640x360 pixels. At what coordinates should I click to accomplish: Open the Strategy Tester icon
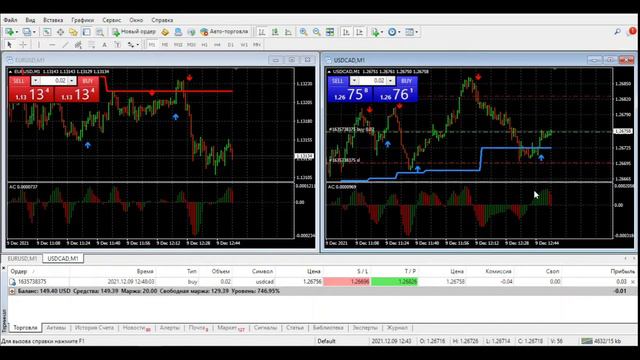pyautogui.click(x=100, y=32)
